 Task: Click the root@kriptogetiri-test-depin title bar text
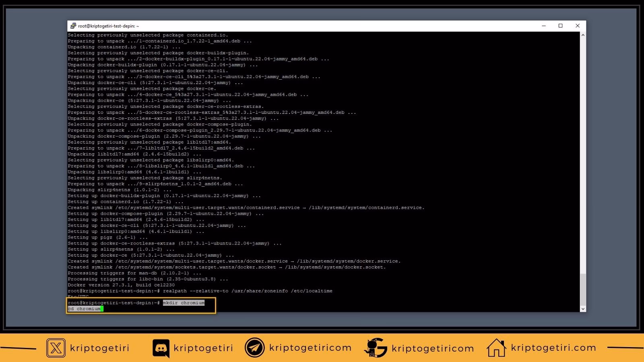107,25
